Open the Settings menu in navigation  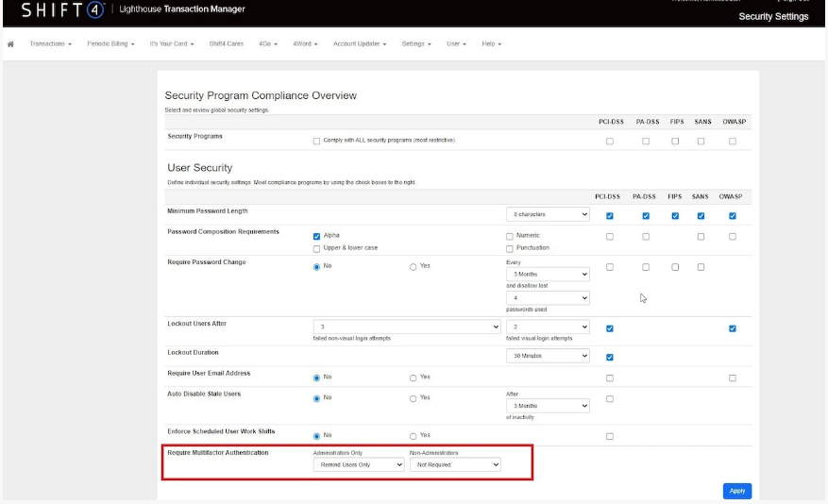tap(415, 44)
